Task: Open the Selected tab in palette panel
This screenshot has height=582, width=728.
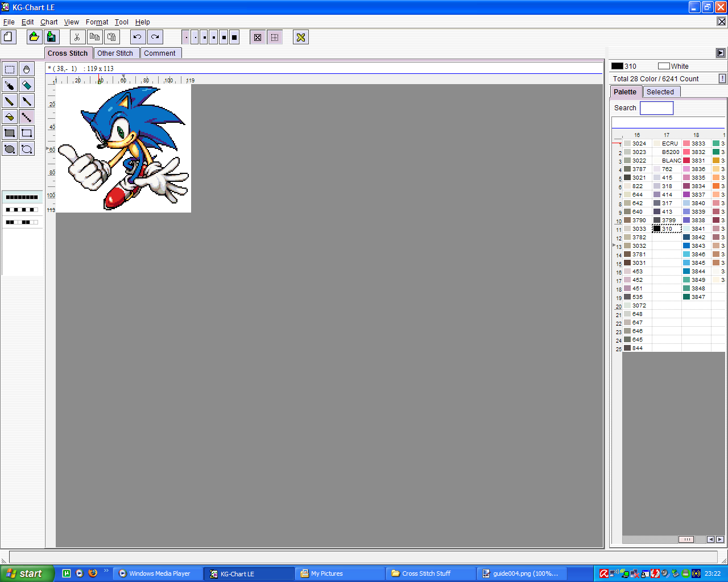Action: pos(660,92)
